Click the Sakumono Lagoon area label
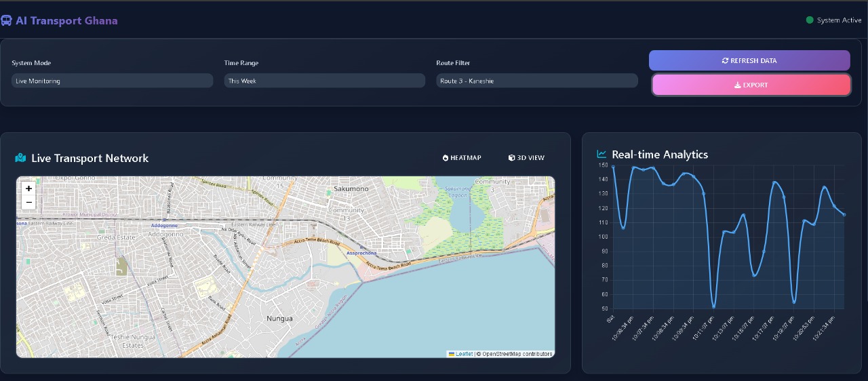The image size is (868, 381). click(x=458, y=191)
